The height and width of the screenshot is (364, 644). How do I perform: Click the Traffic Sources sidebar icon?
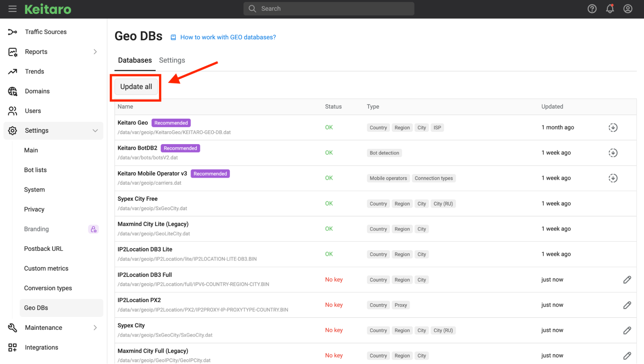pyautogui.click(x=13, y=32)
